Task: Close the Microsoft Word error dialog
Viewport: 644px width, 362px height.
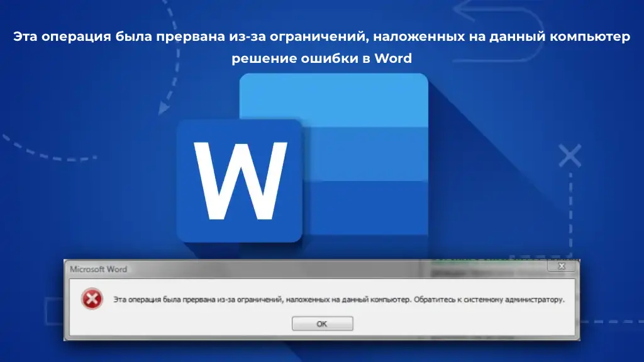Action: [x=561, y=266]
